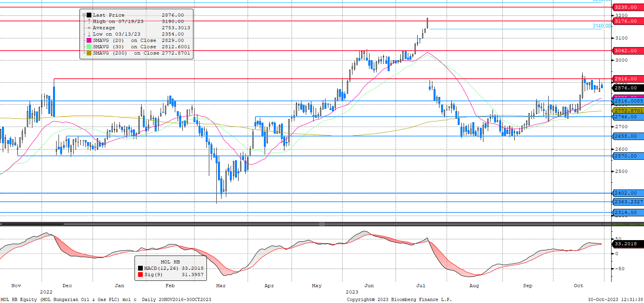This screenshot has width=644, height=303.
Task: Click the 'Apr' month axis label
Action: point(269,286)
